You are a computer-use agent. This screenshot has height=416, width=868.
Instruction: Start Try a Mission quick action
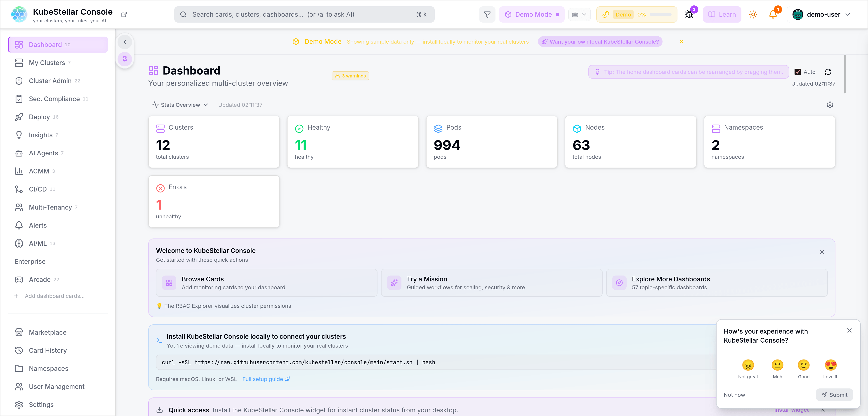coord(492,283)
